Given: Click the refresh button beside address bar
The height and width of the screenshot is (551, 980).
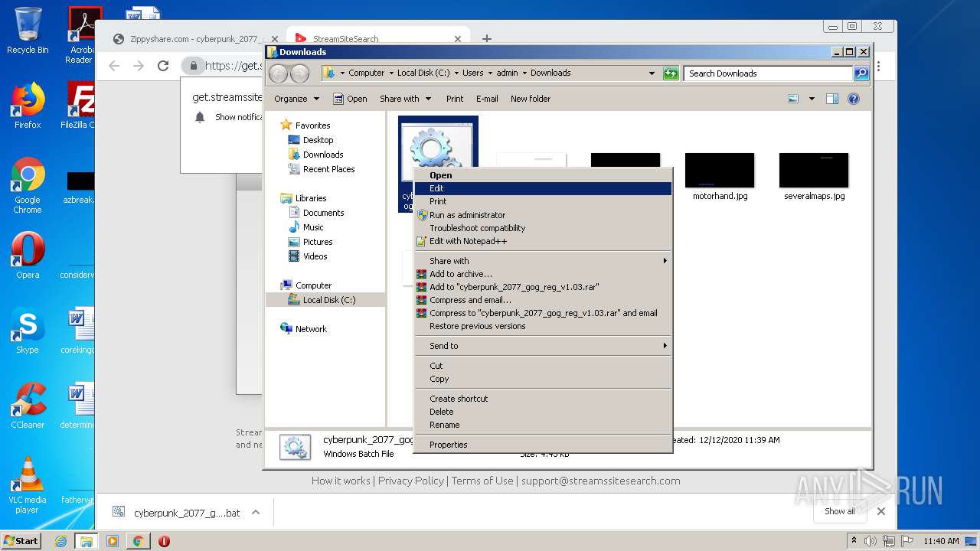Looking at the screenshot, I should pos(671,73).
